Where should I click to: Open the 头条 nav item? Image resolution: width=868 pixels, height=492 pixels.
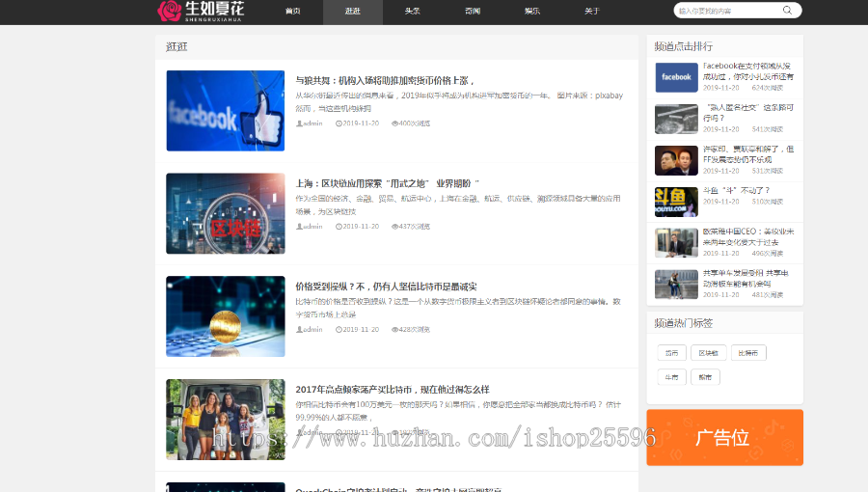point(413,11)
